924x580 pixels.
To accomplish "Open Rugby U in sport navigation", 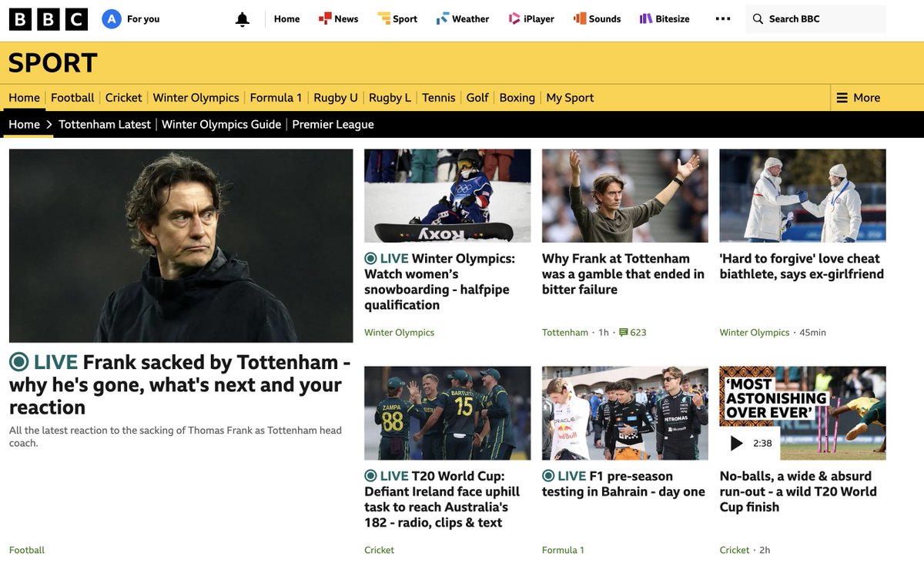I will (x=336, y=98).
